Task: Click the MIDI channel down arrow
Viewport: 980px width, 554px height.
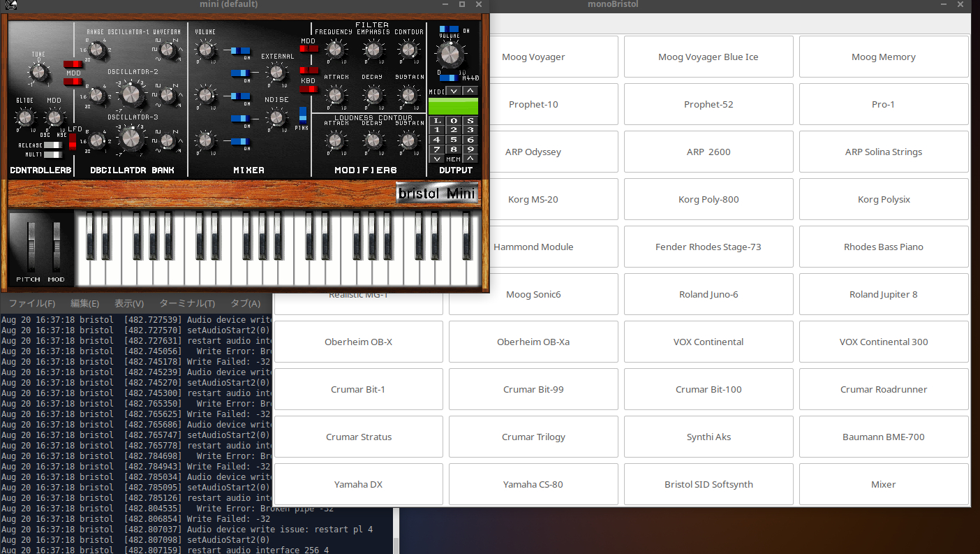Action: pos(454,92)
